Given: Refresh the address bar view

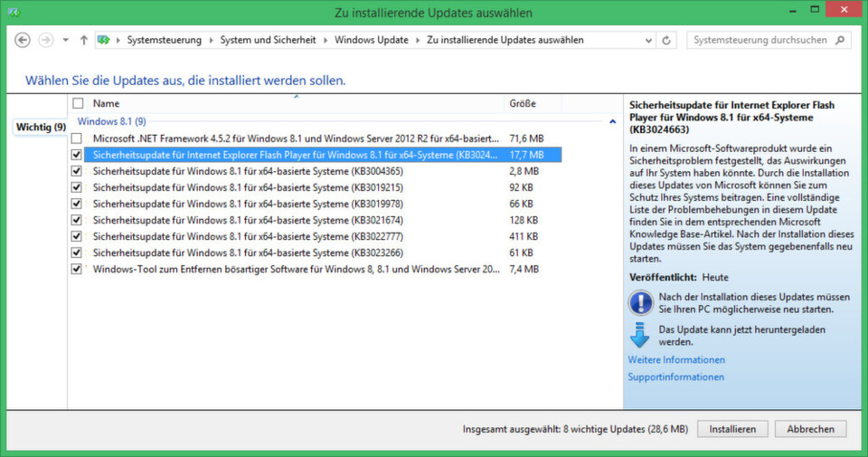Looking at the screenshot, I should pos(666,40).
